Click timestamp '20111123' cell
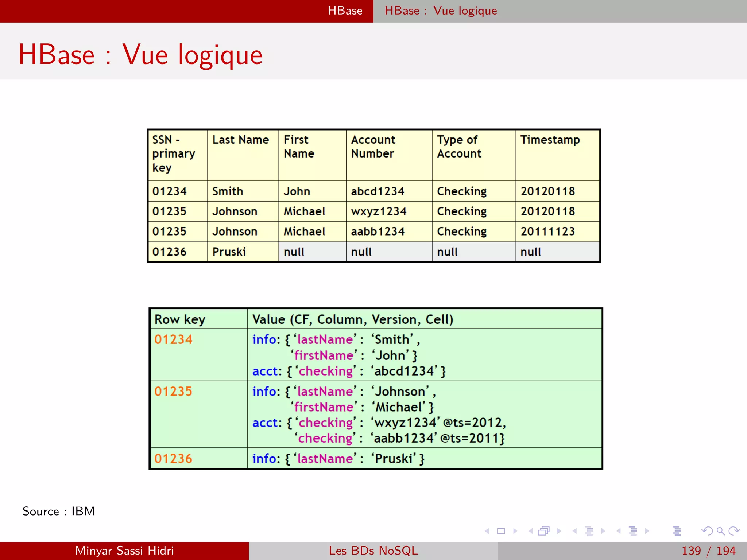747x560 pixels. click(x=558, y=231)
